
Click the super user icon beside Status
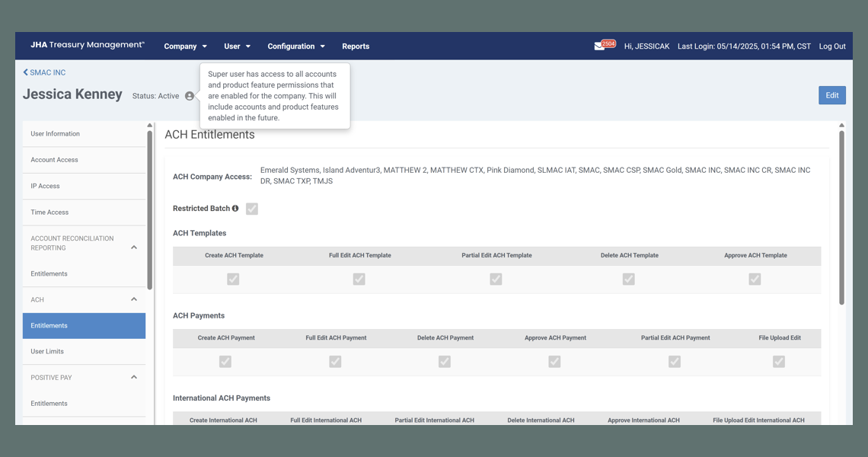(190, 96)
